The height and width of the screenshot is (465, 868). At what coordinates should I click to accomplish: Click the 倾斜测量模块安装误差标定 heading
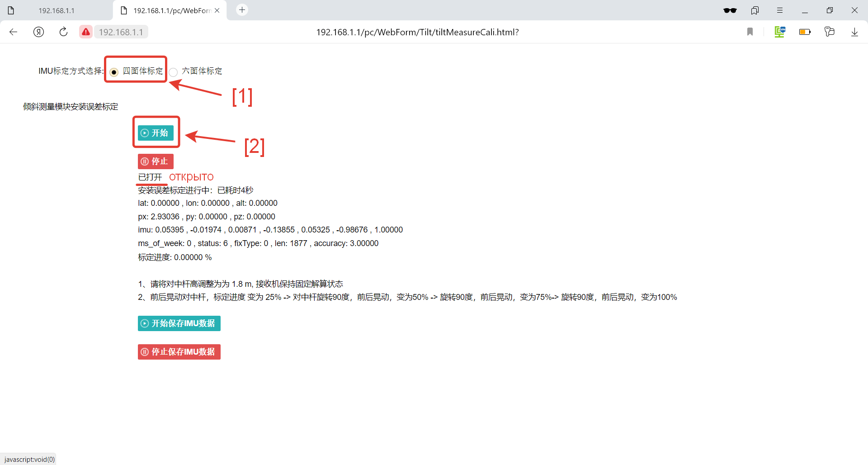(71, 107)
